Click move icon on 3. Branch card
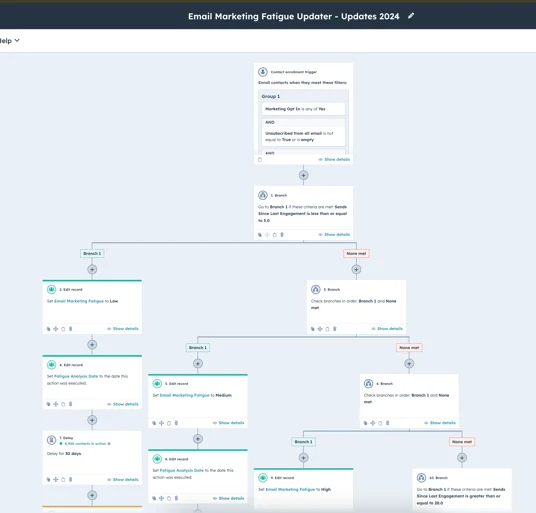This screenshot has height=513, width=536. 320,329
